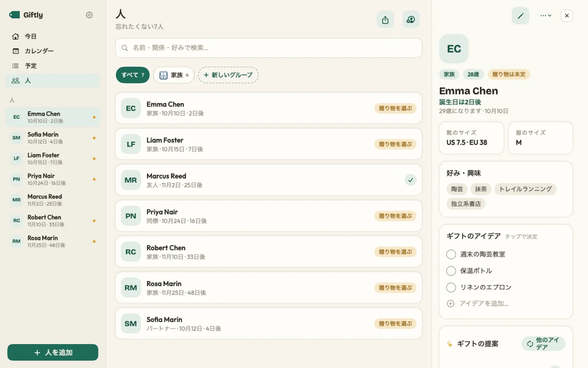Click the 靴のサイズ US 7.5 card

coord(471,138)
